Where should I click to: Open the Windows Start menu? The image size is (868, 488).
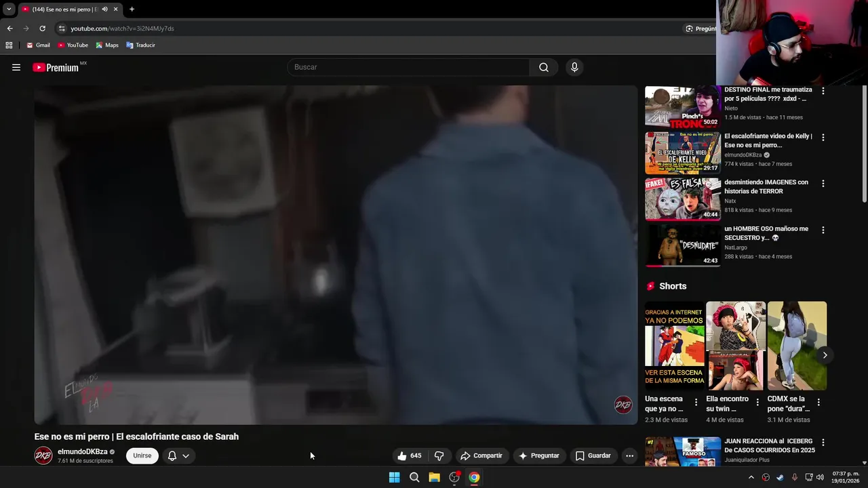pos(394,477)
